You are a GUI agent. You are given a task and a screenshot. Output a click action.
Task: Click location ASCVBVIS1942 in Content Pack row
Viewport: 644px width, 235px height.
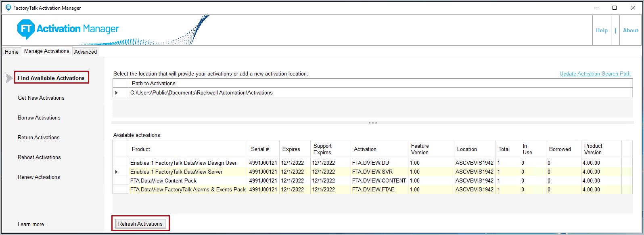[x=475, y=180]
